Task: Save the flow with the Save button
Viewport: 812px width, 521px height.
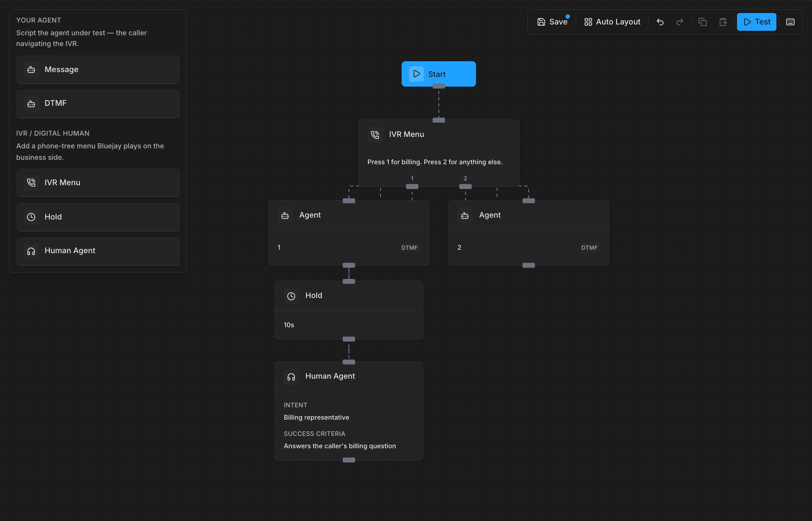Action: pyautogui.click(x=552, y=22)
